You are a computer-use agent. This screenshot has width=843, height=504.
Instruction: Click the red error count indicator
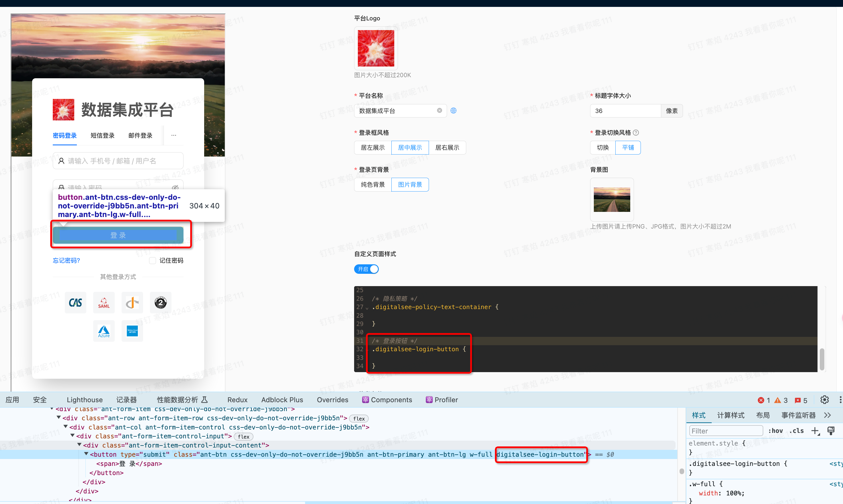click(x=764, y=400)
